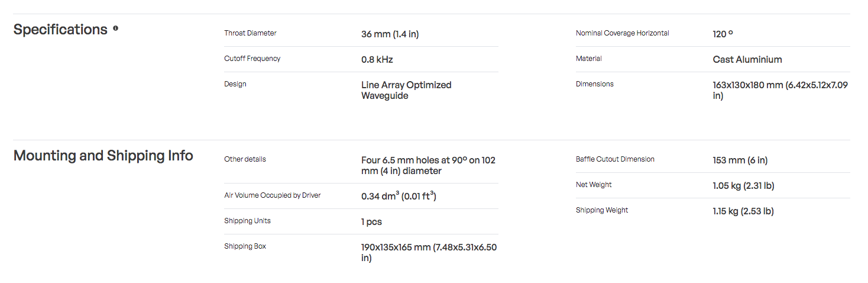The image size is (868, 283).
Task: Click the 36 mm (1.4 in) value
Action: (390, 34)
